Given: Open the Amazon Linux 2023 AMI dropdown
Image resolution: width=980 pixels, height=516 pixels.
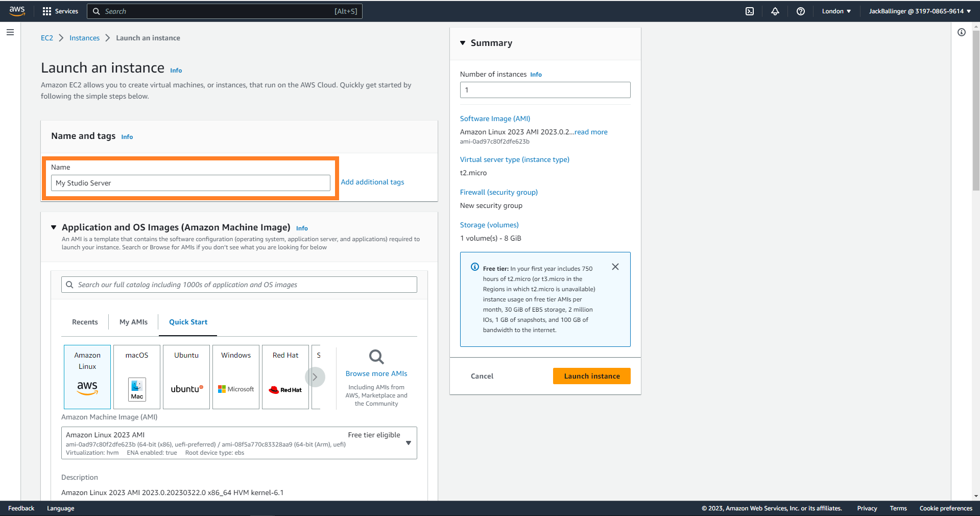Looking at the screenshot, I should click(x=239, y=443).
